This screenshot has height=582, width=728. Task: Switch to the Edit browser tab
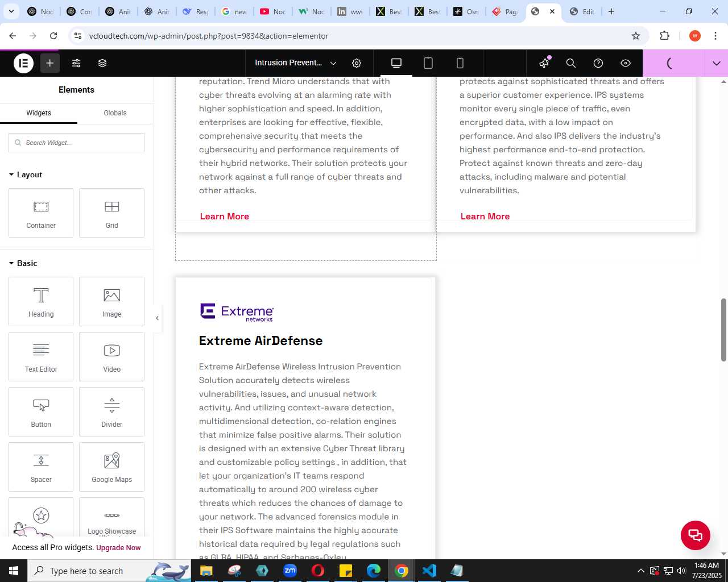coord(582,11)
